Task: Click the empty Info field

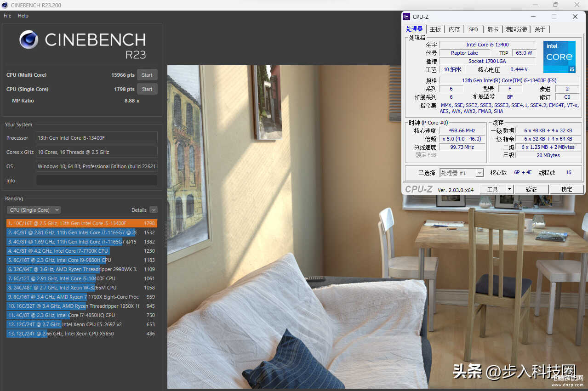Action: coord(97,181)
